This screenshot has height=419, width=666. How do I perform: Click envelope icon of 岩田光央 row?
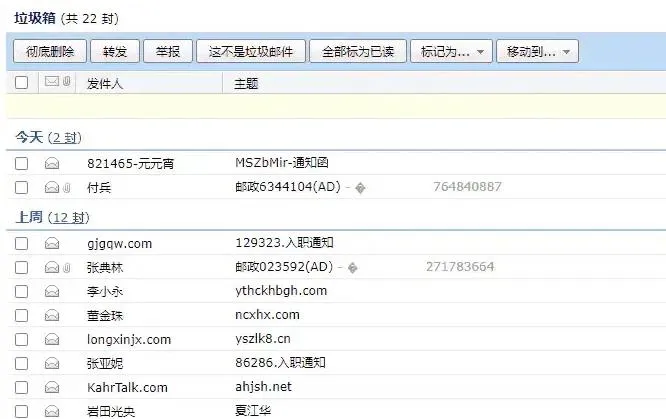coord(52,411)
